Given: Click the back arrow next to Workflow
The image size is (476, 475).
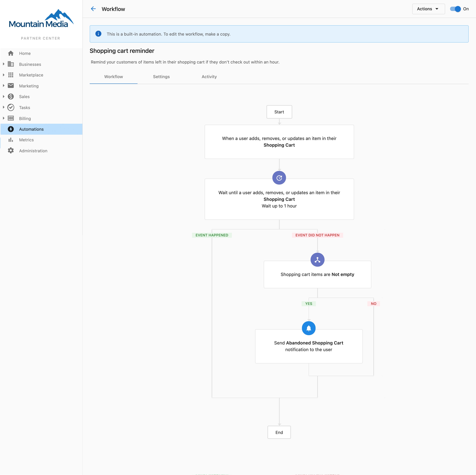Looking at the screenshot, I should pyautogui.click(x=93, y=9).
